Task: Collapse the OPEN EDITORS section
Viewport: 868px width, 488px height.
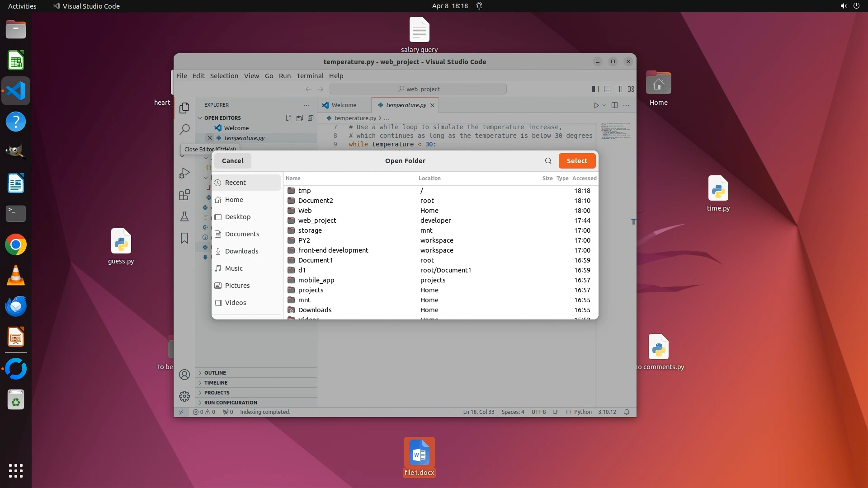Action: point(200,118)
